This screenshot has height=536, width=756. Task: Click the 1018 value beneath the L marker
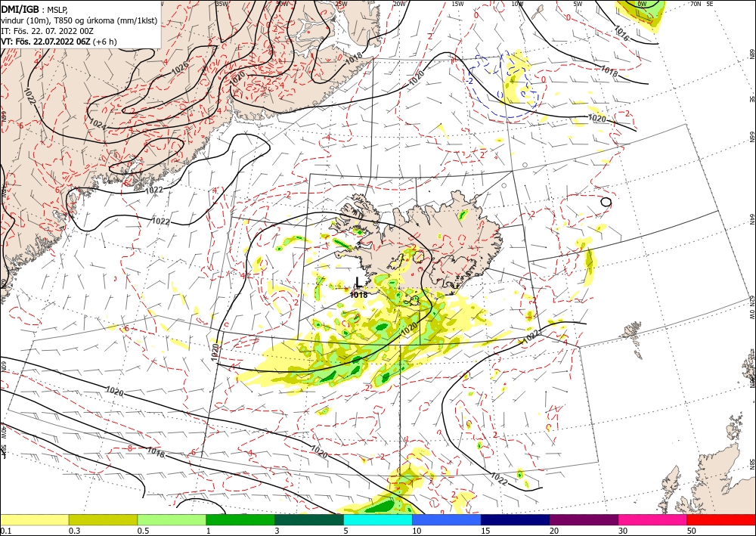[x=358, y=295]
